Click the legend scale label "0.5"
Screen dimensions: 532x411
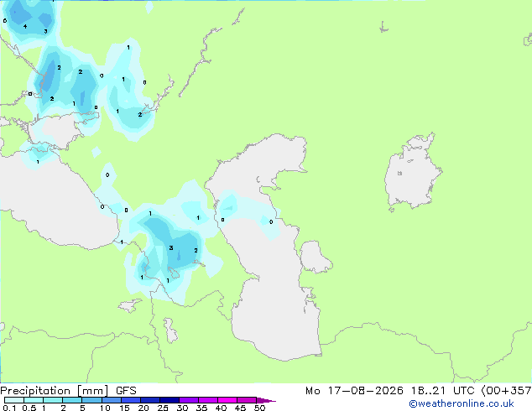click(x=29, y=408)
